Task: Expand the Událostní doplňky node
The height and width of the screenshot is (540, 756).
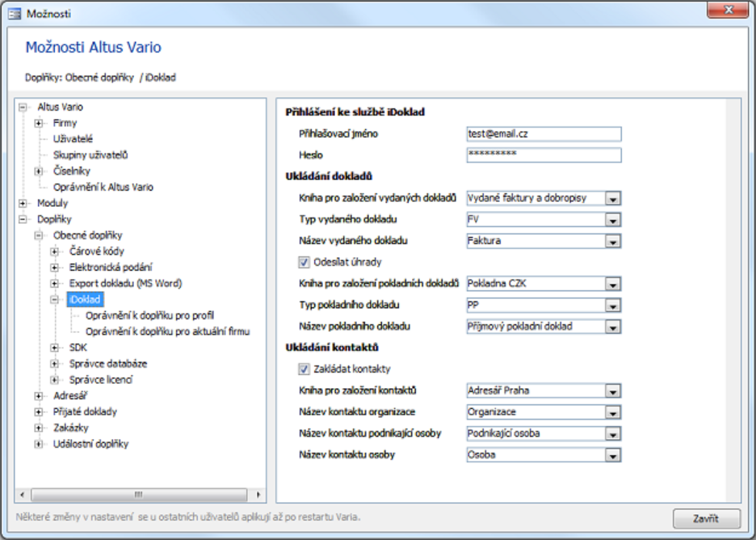Action: click(39, 444)
